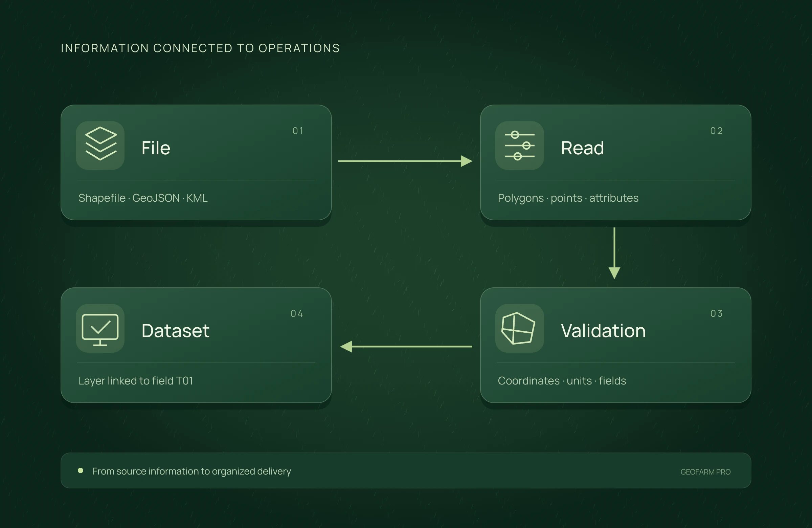Select the Validation card title
The image size is (812, 528).
click(603, 331)
